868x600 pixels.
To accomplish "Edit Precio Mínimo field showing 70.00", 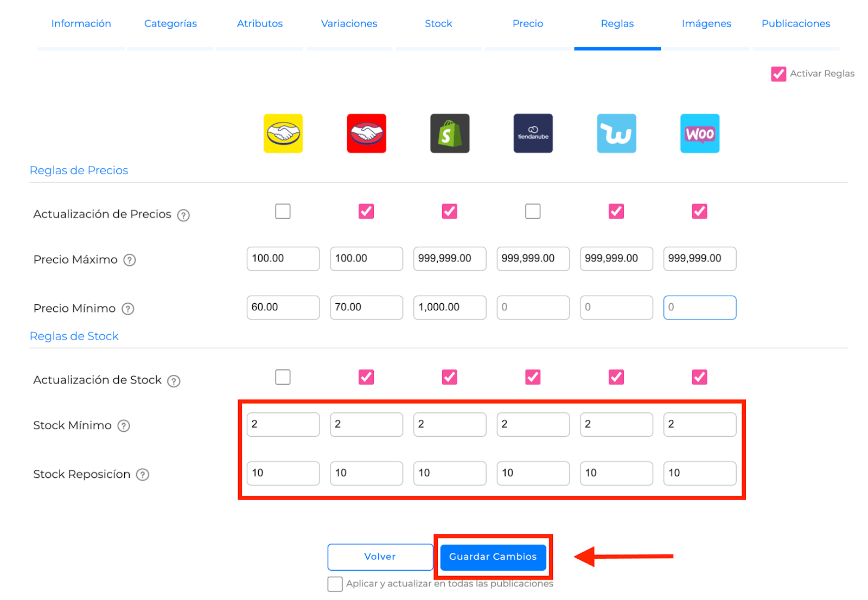I will coord(367,308).
